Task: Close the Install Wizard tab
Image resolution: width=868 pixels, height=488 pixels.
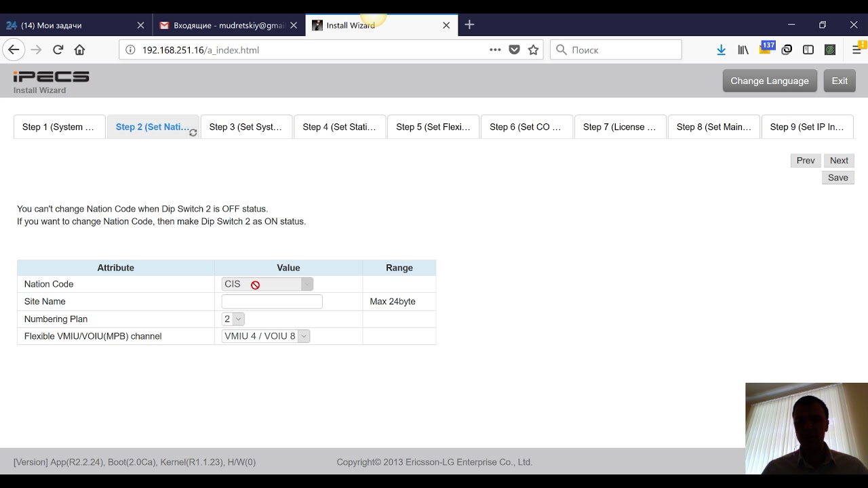Action: point(446,25)
